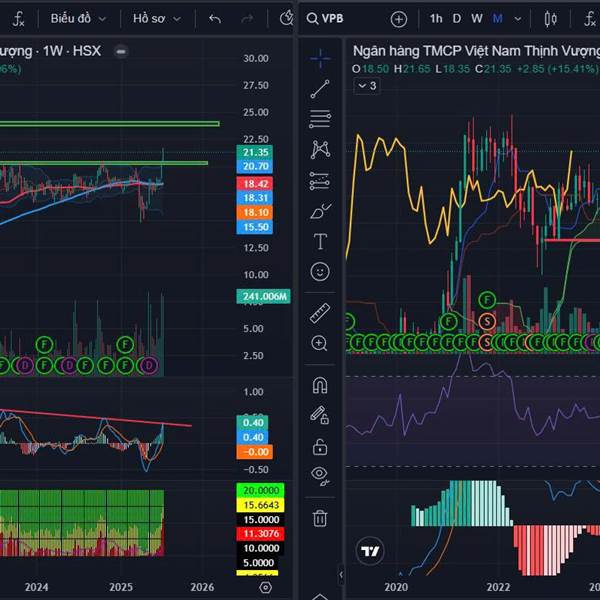Select the forecasting and measurement position tool

click(x=320, y=181)
